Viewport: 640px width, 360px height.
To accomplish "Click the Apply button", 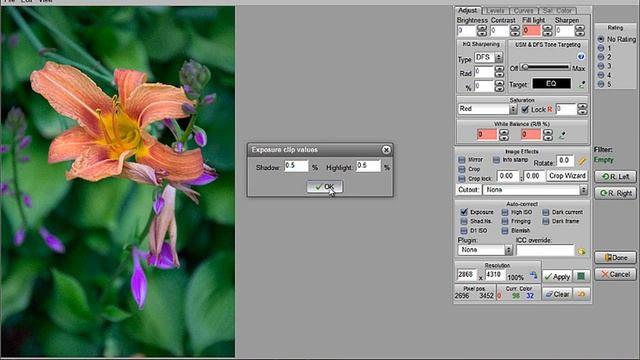I will coord(557,276).
